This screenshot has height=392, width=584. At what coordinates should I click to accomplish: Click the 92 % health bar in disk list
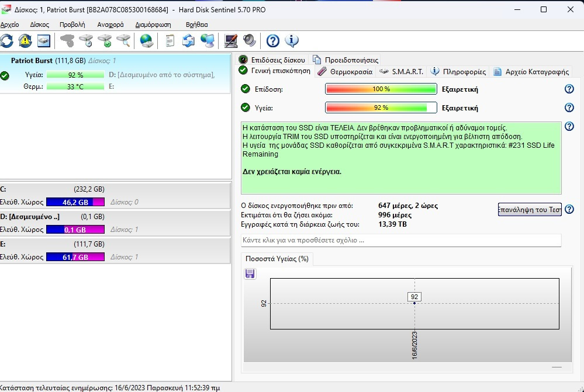coord(75,75)
